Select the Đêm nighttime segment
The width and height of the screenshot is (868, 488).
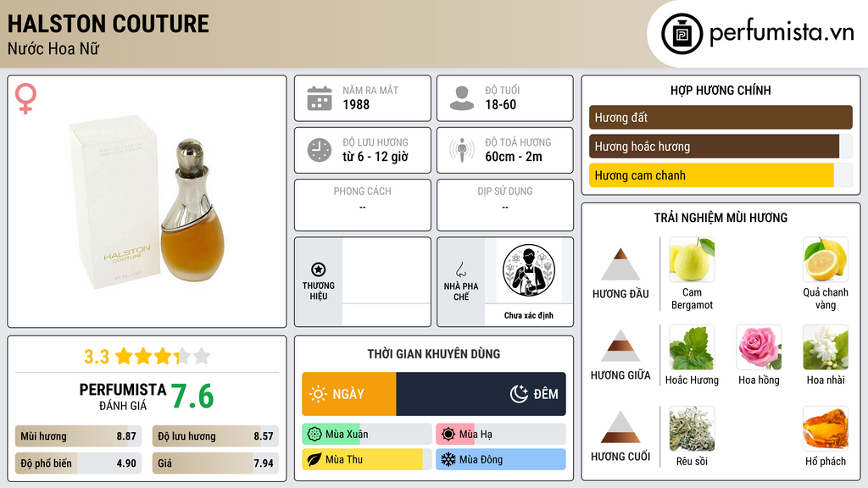tap(481, 394)
